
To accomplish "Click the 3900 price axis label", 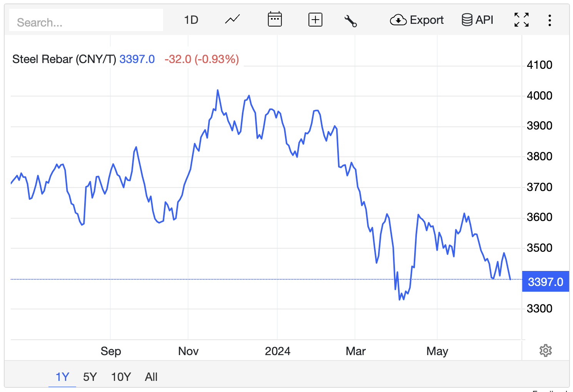I will [539, 126].
